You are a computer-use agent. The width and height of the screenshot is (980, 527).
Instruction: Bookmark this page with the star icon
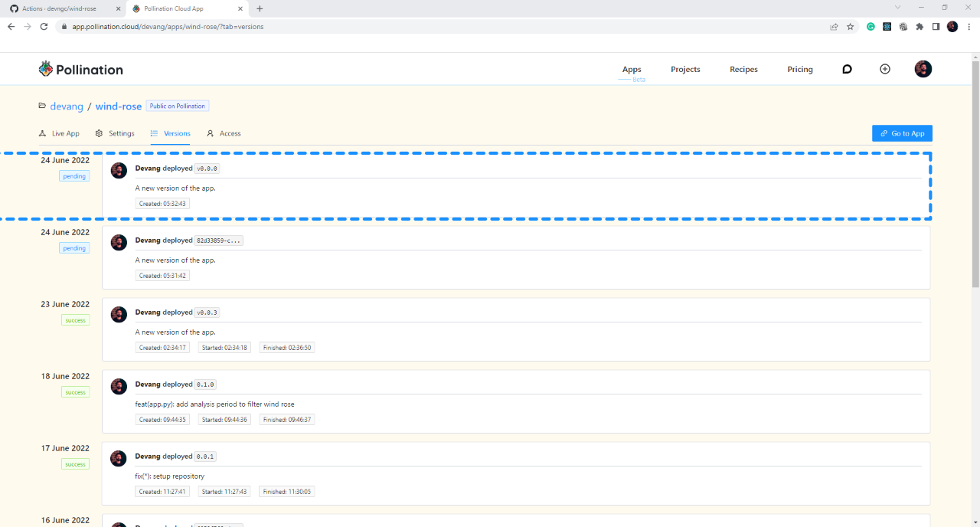(x=850, y=26)
